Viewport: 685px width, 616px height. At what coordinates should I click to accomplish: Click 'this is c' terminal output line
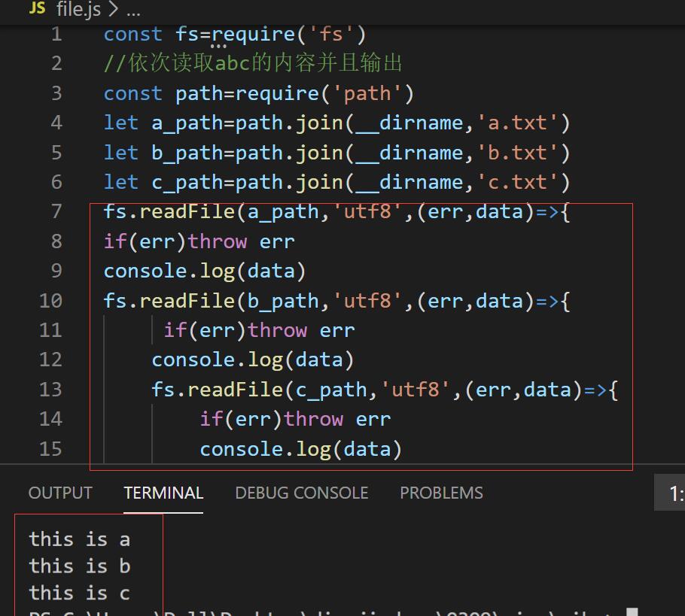click(80, 593)
